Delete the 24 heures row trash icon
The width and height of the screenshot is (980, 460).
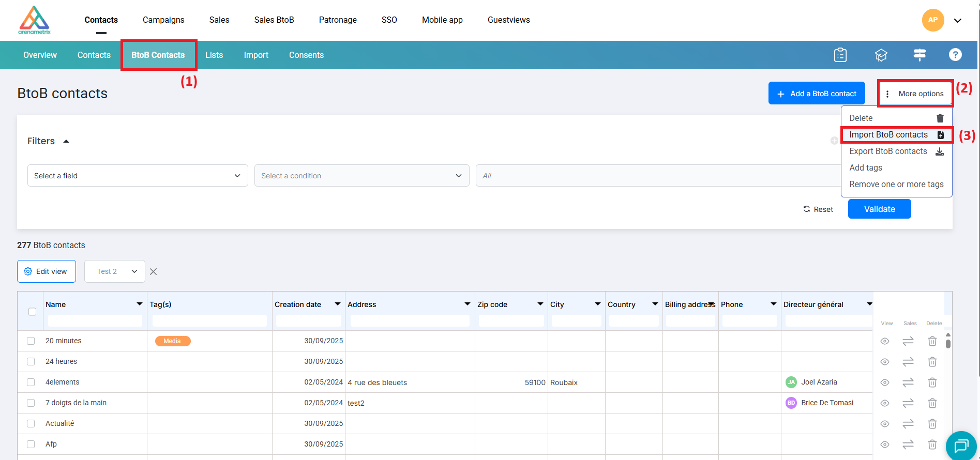click(932, 362)
